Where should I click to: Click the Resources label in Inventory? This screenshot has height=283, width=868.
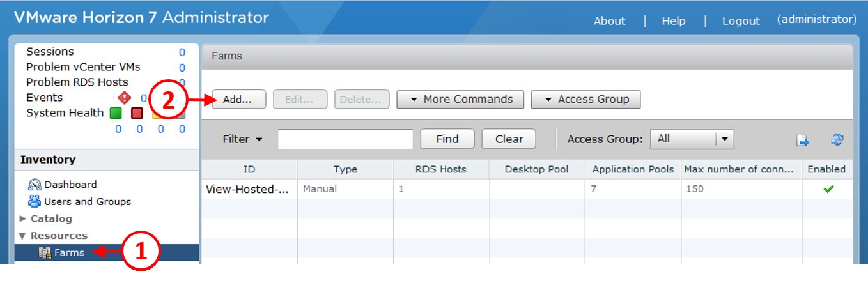tap(59, 236)
